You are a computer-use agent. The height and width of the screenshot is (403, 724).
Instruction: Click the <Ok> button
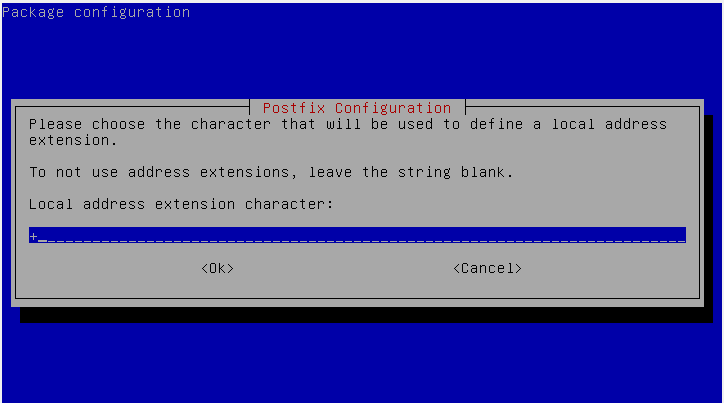point(217,269)
